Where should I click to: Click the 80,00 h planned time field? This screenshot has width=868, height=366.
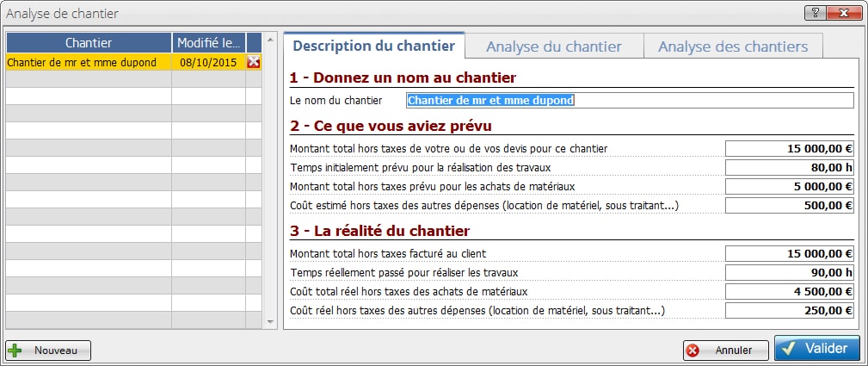(789, 167)
